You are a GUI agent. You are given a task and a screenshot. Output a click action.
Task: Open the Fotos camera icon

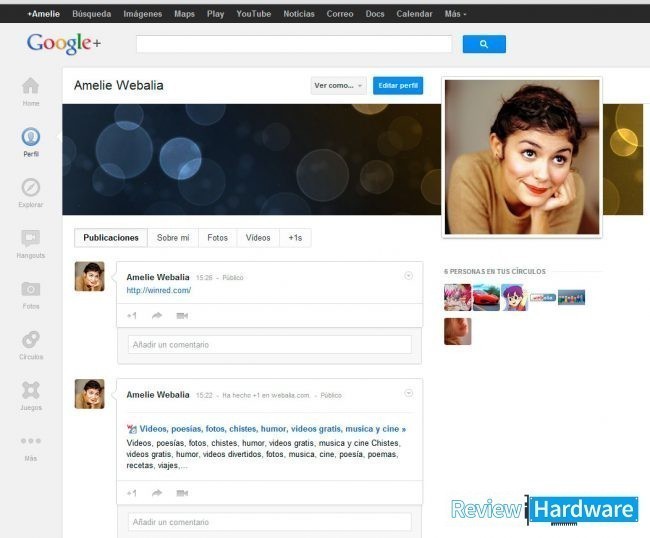(x=30, y=291)
